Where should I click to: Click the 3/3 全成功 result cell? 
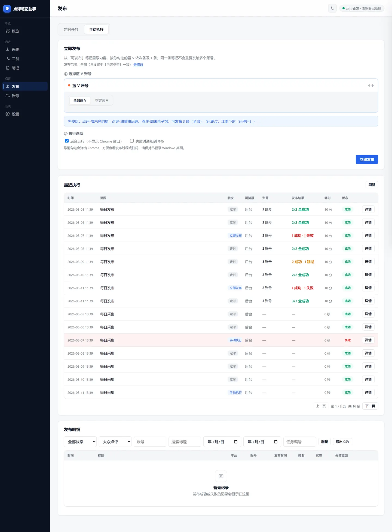pyautogui.click(x=300, y=301)
